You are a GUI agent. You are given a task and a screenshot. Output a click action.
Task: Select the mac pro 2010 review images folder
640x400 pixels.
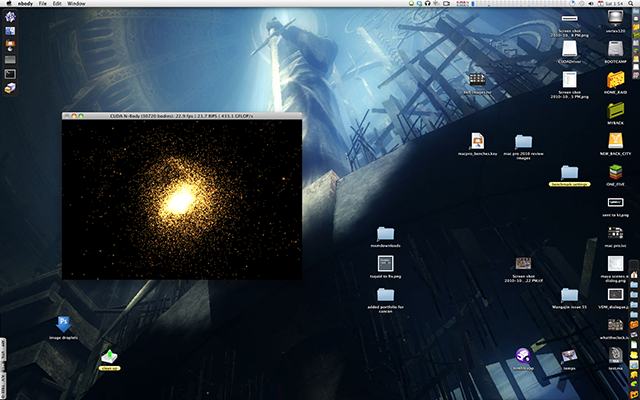click(x=523, y=142)
